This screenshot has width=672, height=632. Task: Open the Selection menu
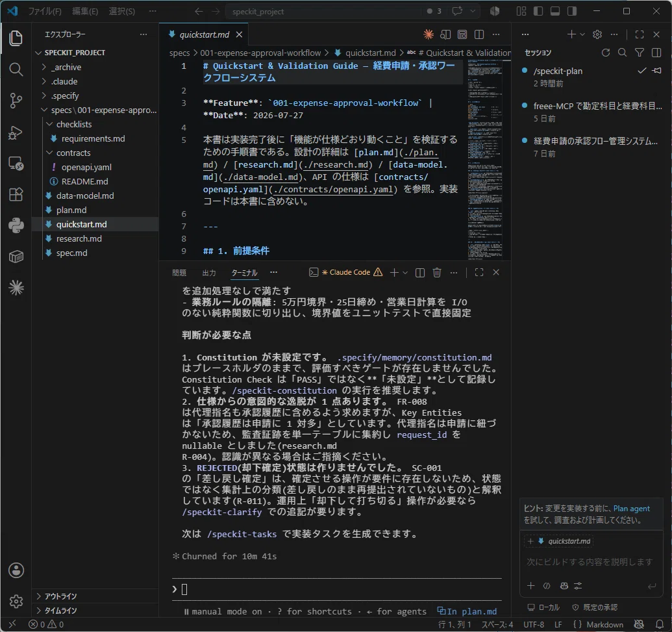point(121,11)
